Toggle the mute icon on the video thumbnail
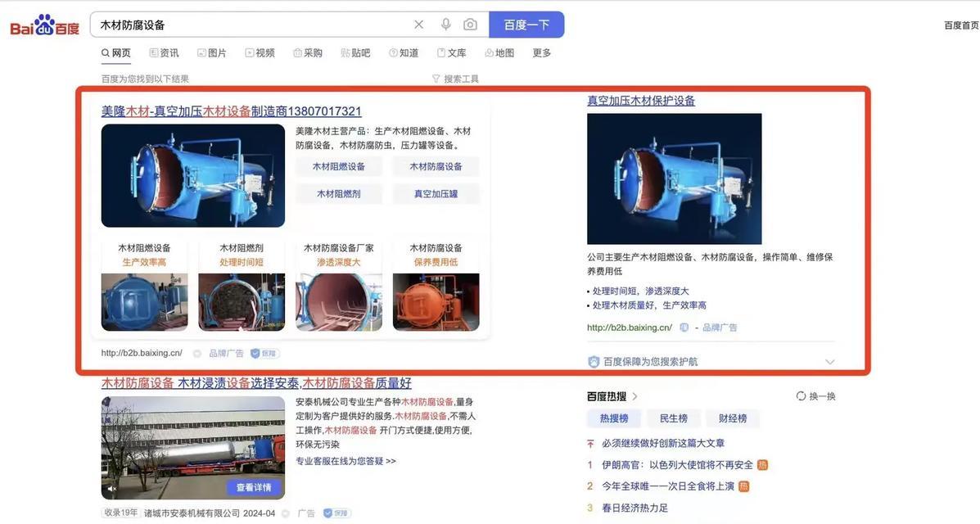This screenshot has height=524, width=980. click(x=112, y=488)
